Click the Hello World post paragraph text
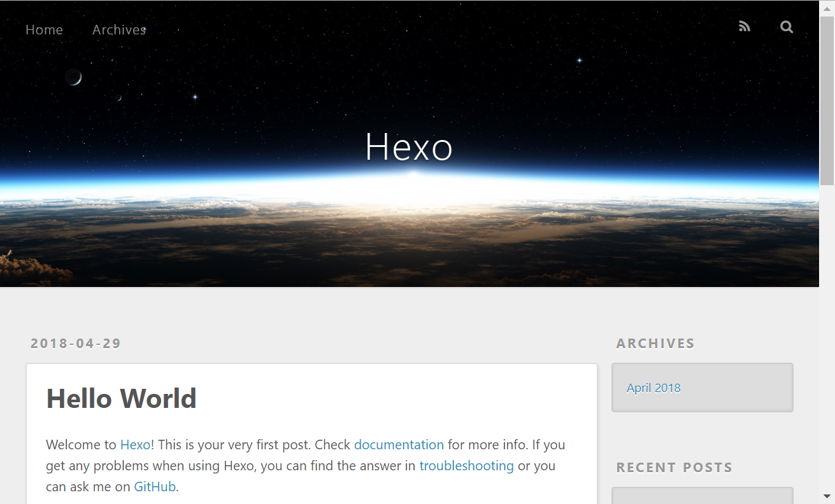Screen dimensions: 835x504 point(268,466)
